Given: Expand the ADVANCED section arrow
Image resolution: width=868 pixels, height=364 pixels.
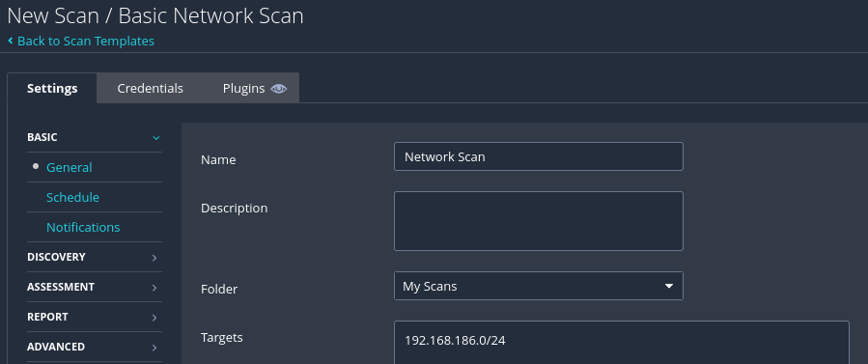Looking at the screenshot, I should click(x=154, y=348).
